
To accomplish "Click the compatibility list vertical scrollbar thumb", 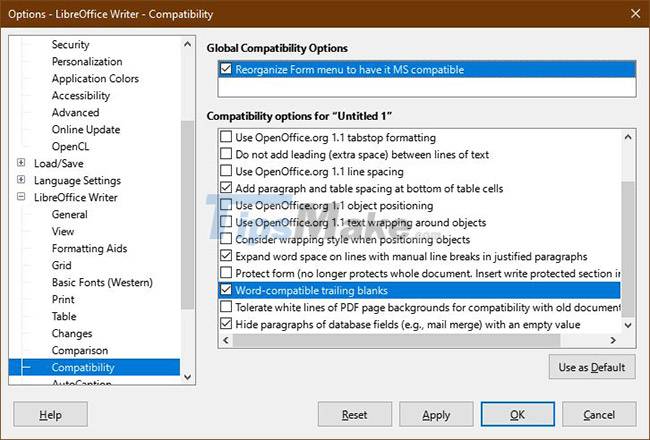I will coord(628,249).
